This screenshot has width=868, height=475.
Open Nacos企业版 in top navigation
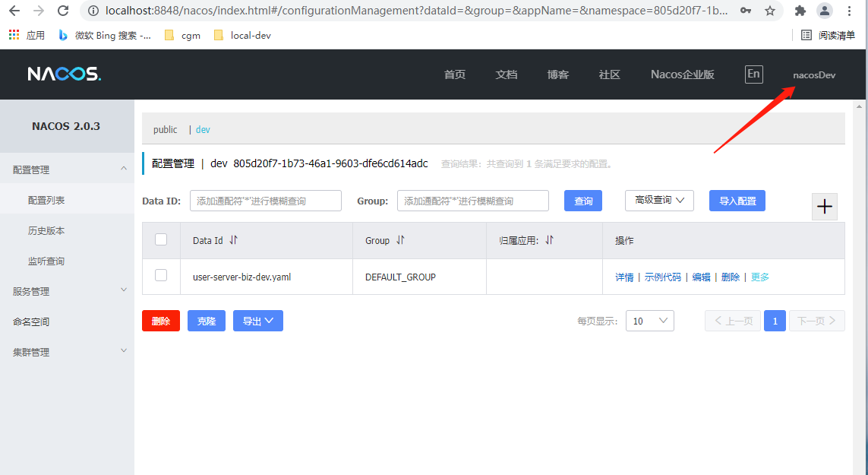(x=683, y=74)
